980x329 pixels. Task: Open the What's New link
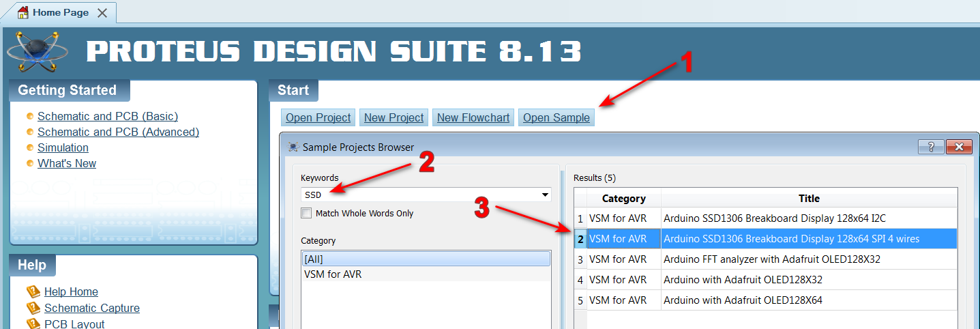pos(67,163)
